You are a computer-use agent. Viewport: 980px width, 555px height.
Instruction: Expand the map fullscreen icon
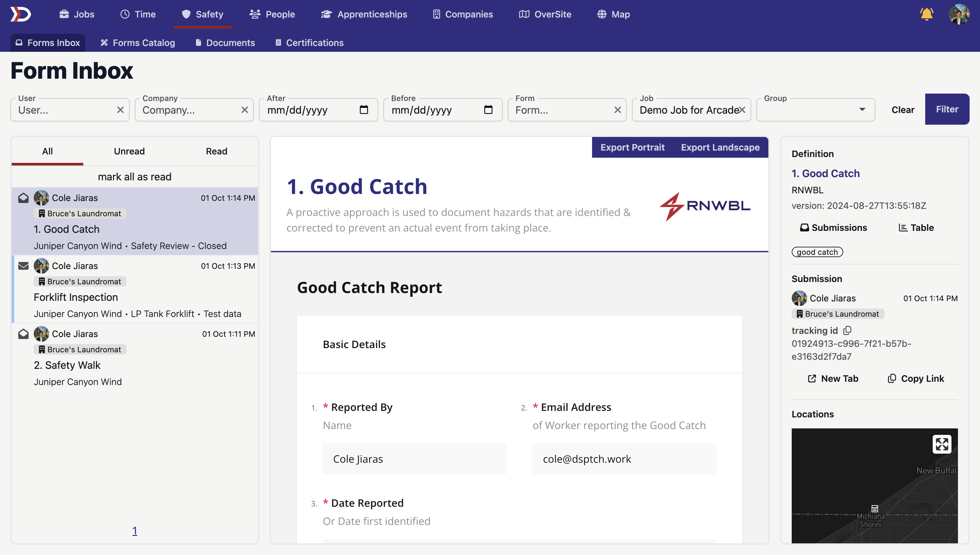coord(942,444)
